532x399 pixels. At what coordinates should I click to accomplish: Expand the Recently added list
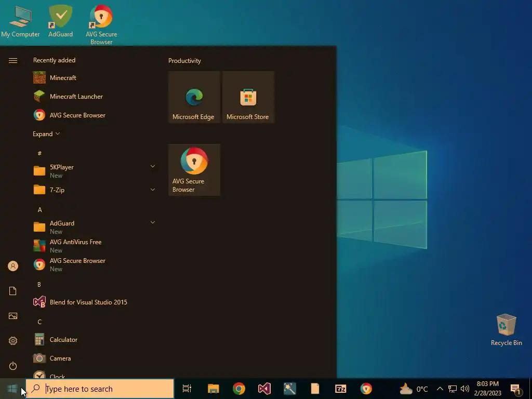point(46,134)
